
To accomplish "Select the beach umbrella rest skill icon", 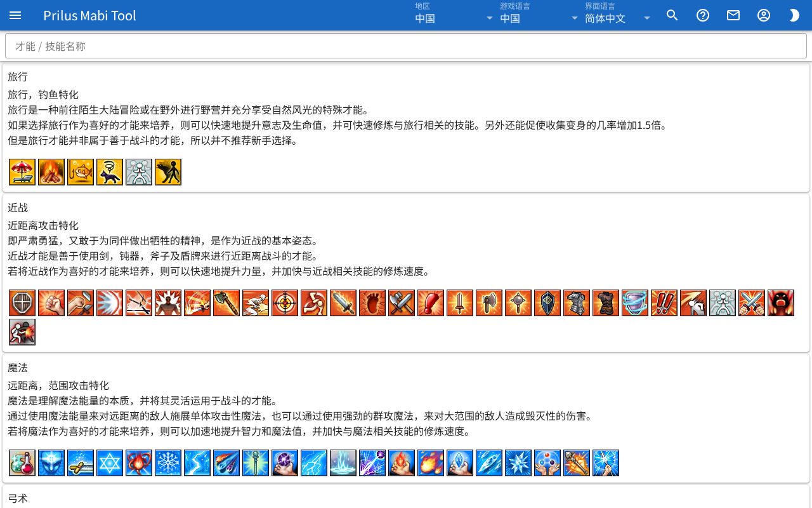I will (22, 172).
